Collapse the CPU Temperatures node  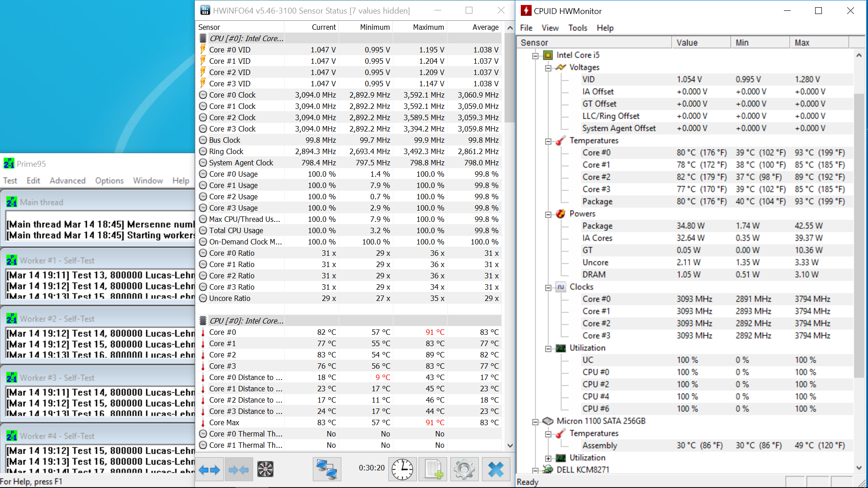click(x=548, y=141)
